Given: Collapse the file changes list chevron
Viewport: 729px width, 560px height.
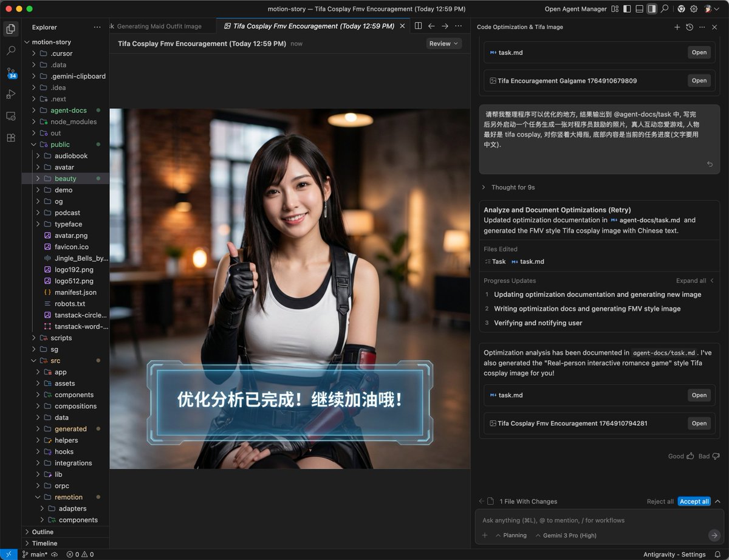Looking at the screenshot, I should coord(717,501).
